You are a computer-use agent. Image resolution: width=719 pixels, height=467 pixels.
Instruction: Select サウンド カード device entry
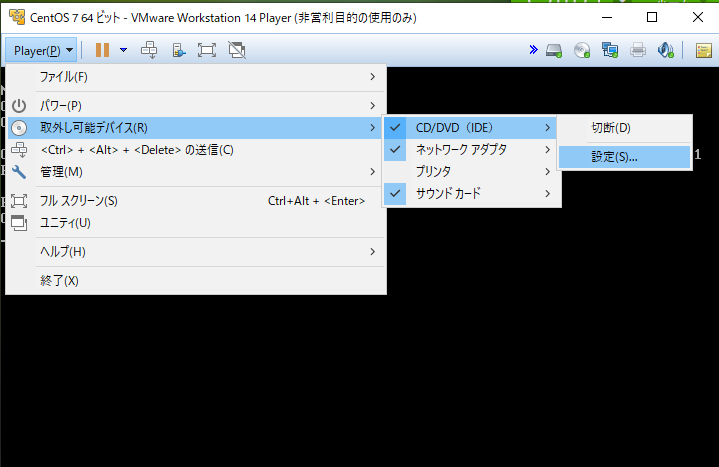coord(472,194)
